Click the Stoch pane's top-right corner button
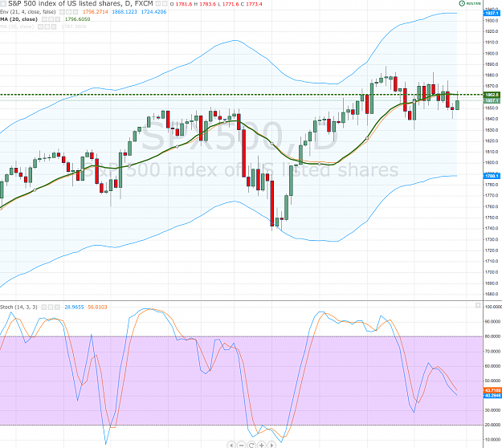 [x=478, y=305]
